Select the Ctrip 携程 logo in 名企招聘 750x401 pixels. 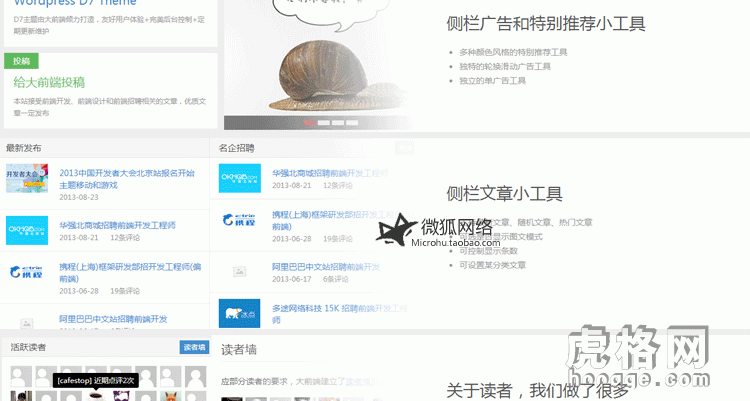pyautogui.click(x=239, y=225)
